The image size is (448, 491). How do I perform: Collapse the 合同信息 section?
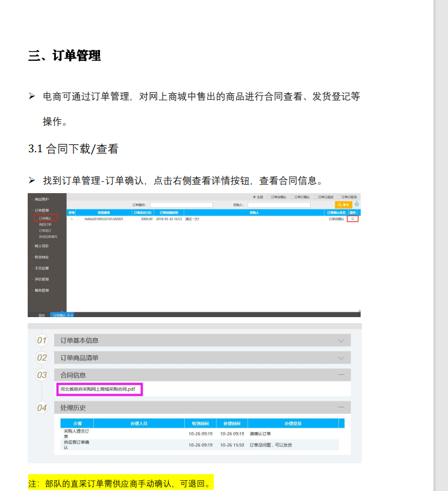341,375
